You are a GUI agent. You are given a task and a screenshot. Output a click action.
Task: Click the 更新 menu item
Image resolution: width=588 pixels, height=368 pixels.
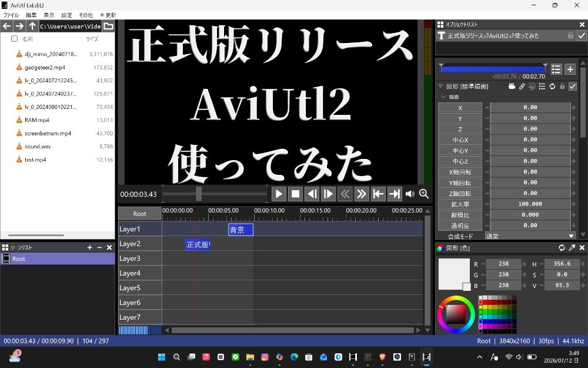108,15
